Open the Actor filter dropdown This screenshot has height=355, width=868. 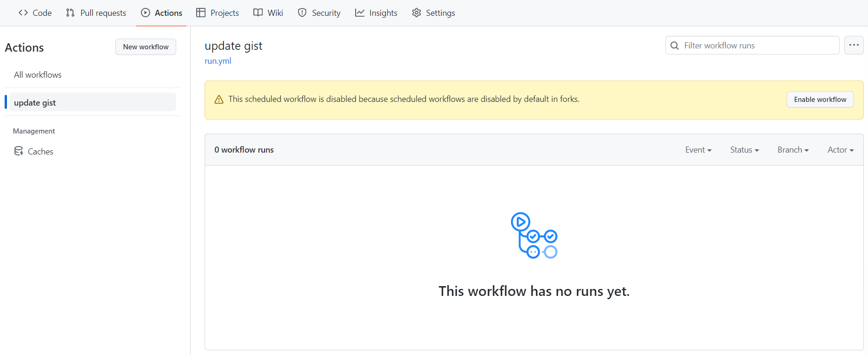tap(841, 150)
